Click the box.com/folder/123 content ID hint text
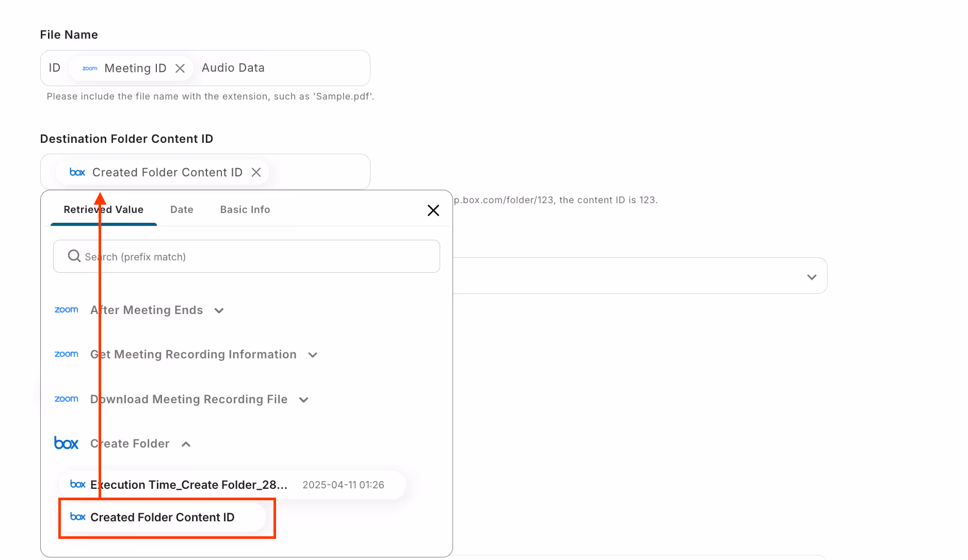The width and height of the screenshot is (968, 560). [x=556, y=200]
